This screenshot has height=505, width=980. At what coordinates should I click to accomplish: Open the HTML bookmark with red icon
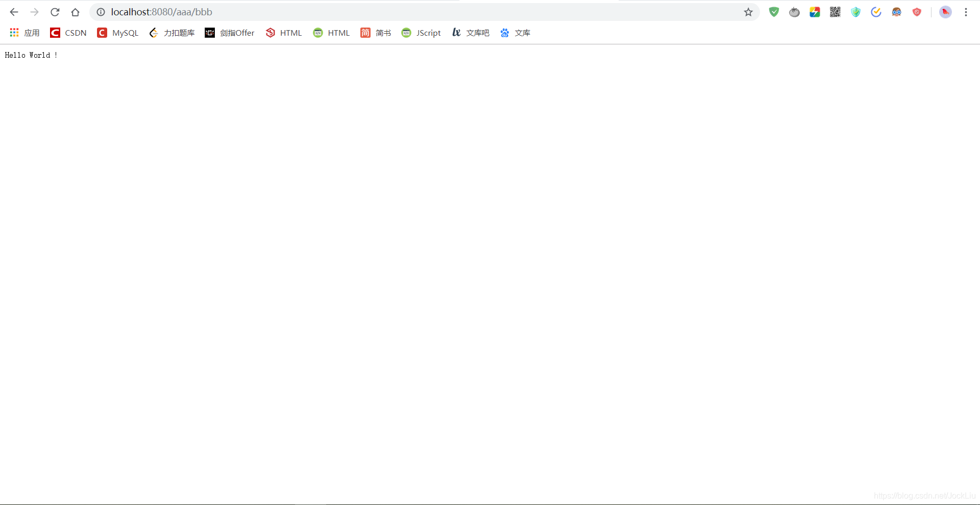pos(284,33)
